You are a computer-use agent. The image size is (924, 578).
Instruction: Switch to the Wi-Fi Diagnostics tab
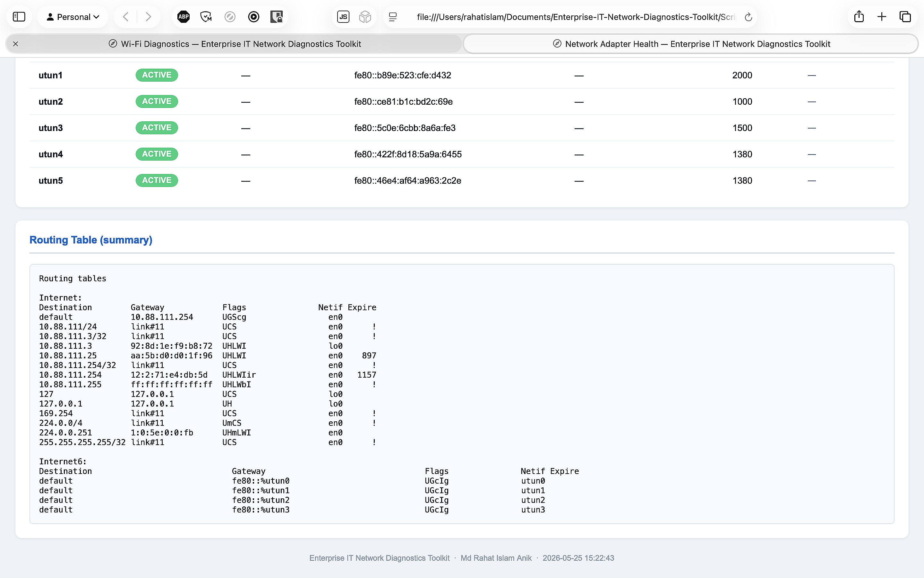point(234,44)
